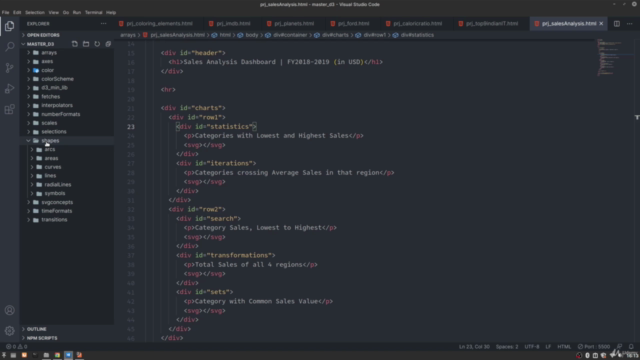Click the UTF-8 encoding status item
This screenshot has height=360, width=640.
tap(532, 347)
